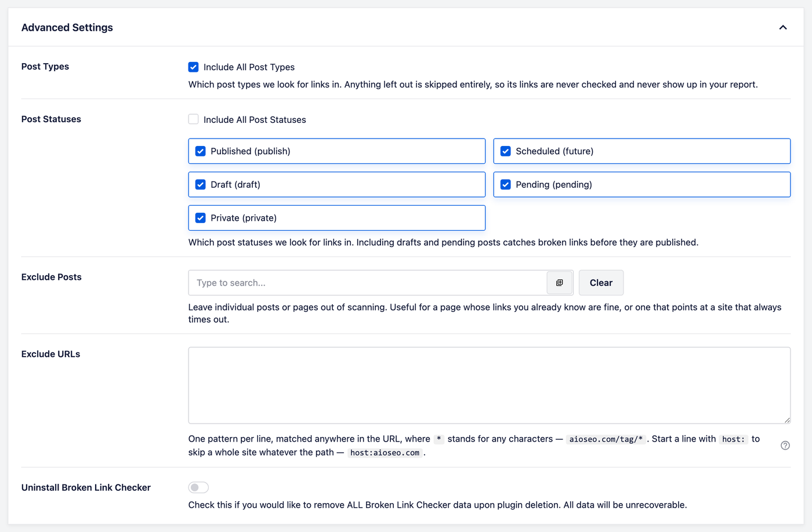The image size is (812, 532).
Task: Collapse the Advanced Settings panel chevron
Action: pyautogui.click(x=783, y=27)
